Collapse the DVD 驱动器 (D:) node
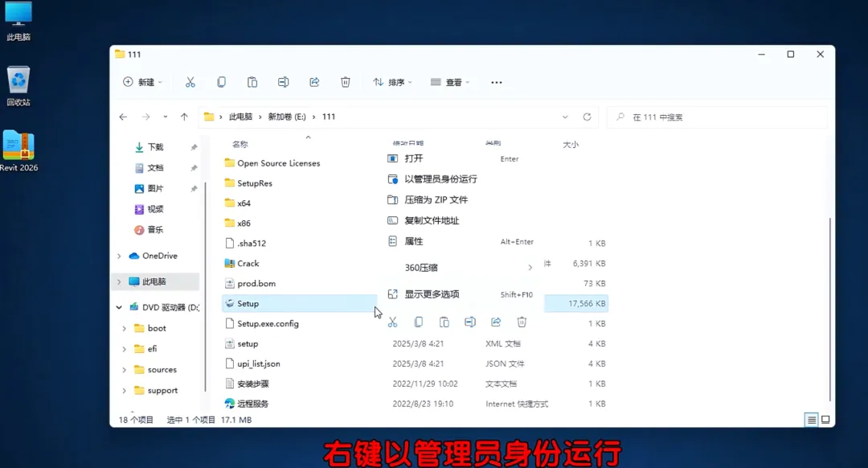868x468 pixels. point(119,307)
